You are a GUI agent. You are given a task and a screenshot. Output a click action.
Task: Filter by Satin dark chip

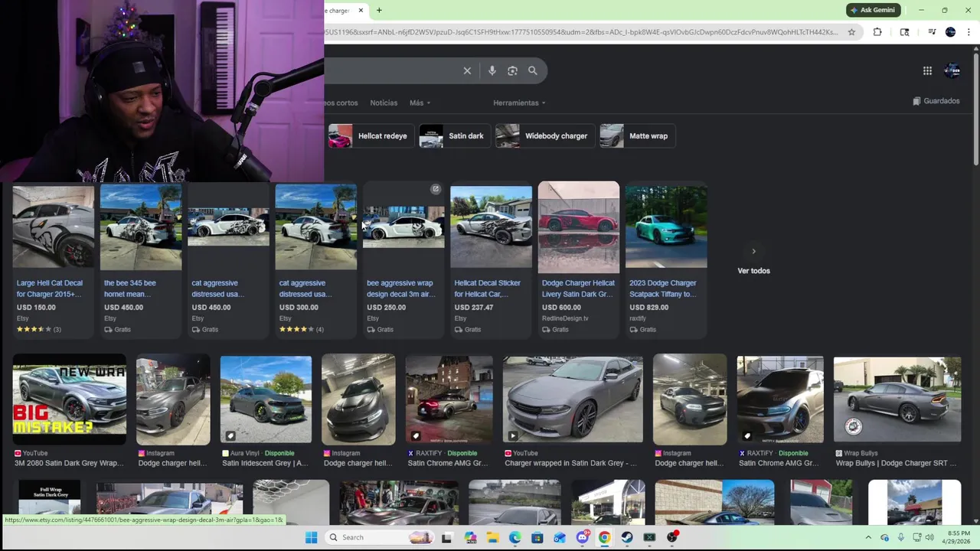coord(455,136)
